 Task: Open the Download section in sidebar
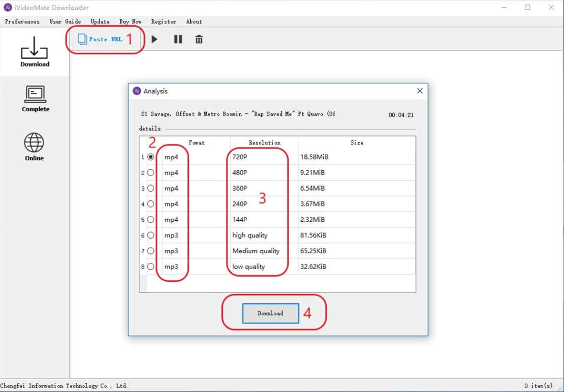click(34, 51)
